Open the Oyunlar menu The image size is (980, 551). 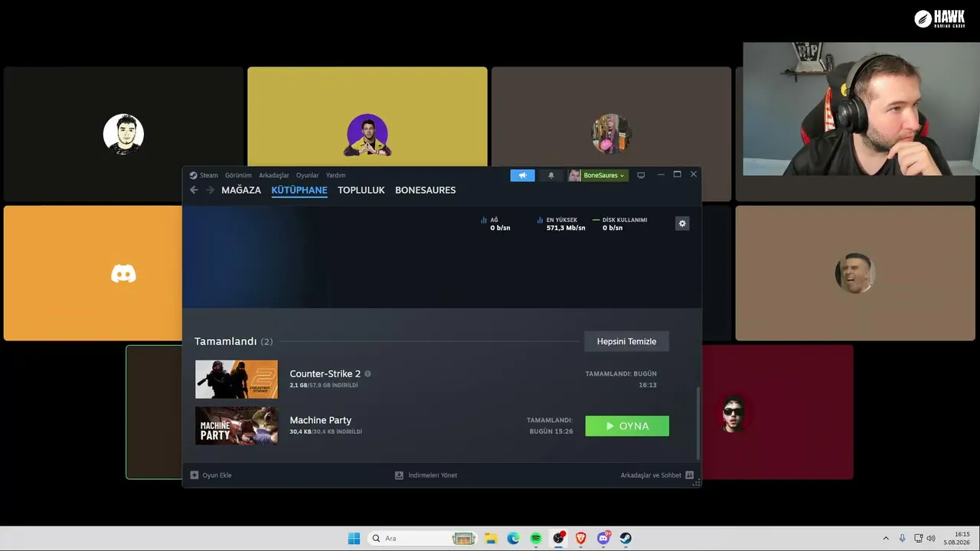coord(308,175)
